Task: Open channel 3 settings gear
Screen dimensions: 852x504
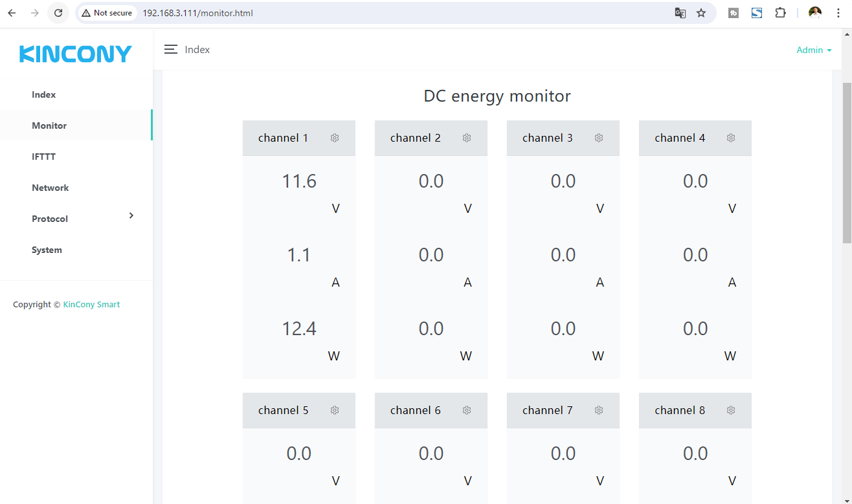Action: click(599, 138)
